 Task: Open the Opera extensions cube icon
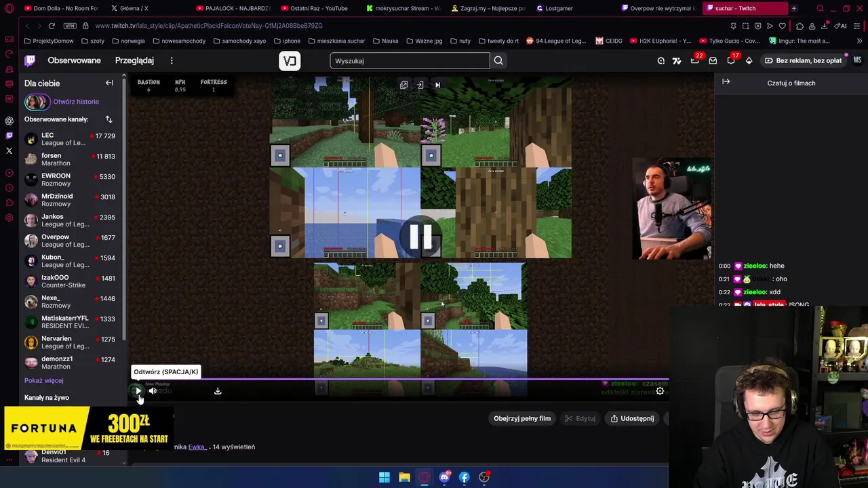click(x=800, y=26)
